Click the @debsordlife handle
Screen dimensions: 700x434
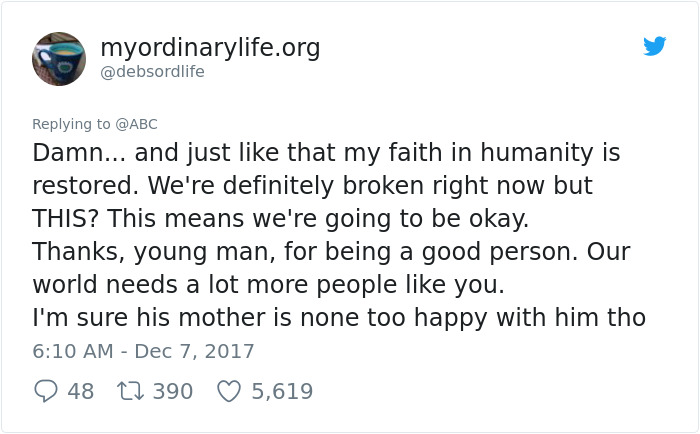click(x=152, y=72)
